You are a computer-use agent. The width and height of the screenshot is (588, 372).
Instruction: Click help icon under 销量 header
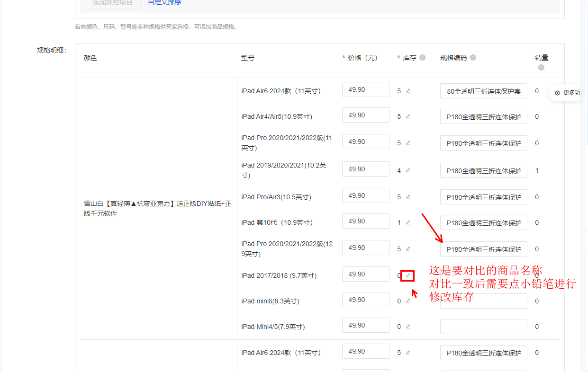coord(541,67)
